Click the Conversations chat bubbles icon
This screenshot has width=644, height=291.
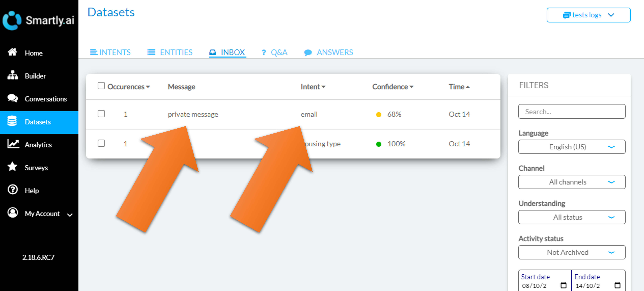tap(12, 98)
